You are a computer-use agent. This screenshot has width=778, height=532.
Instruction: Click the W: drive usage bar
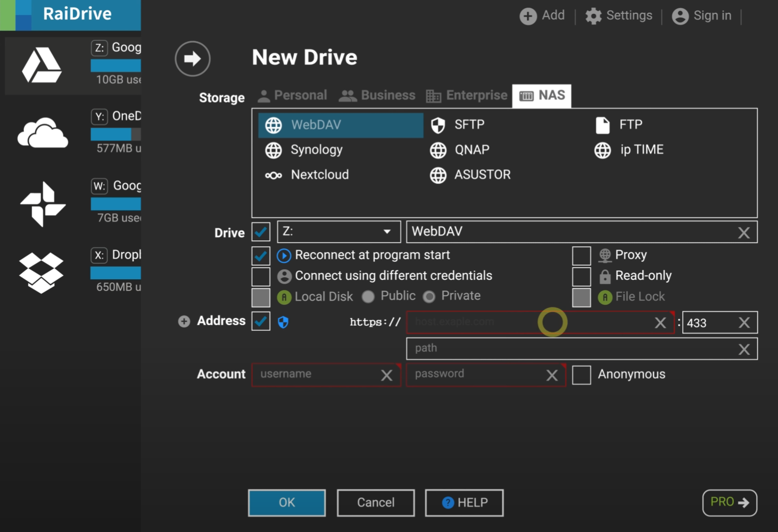[x=115, y=204]
